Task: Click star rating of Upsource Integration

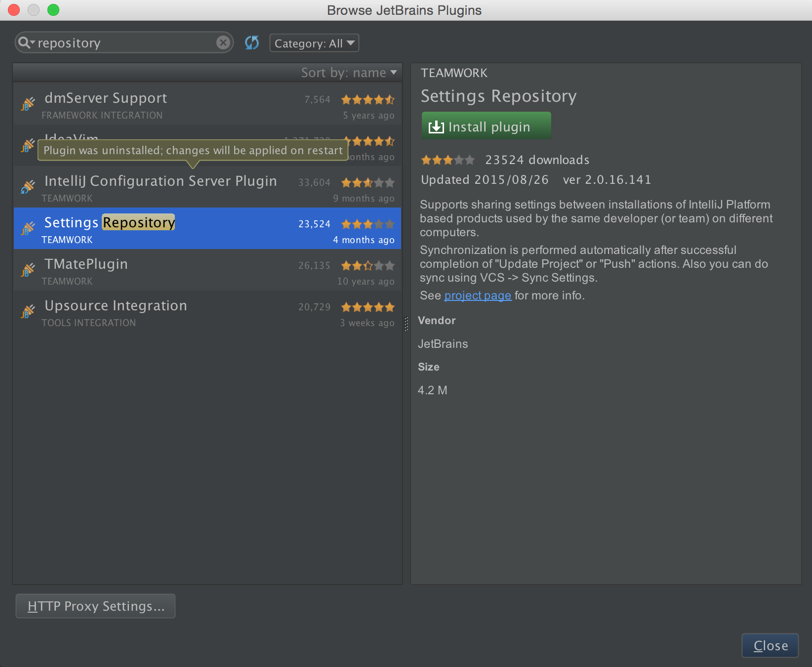Action: coord(368,307)
